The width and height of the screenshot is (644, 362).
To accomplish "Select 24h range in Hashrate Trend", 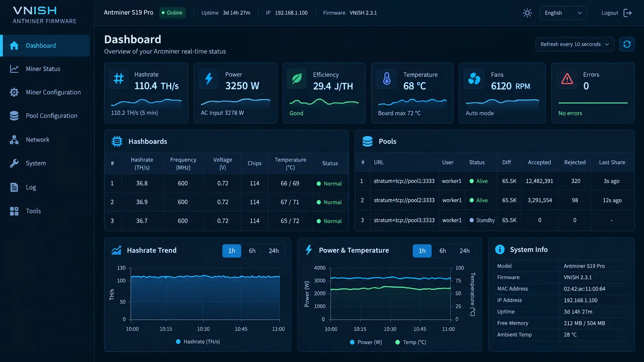I will point(273,251).
